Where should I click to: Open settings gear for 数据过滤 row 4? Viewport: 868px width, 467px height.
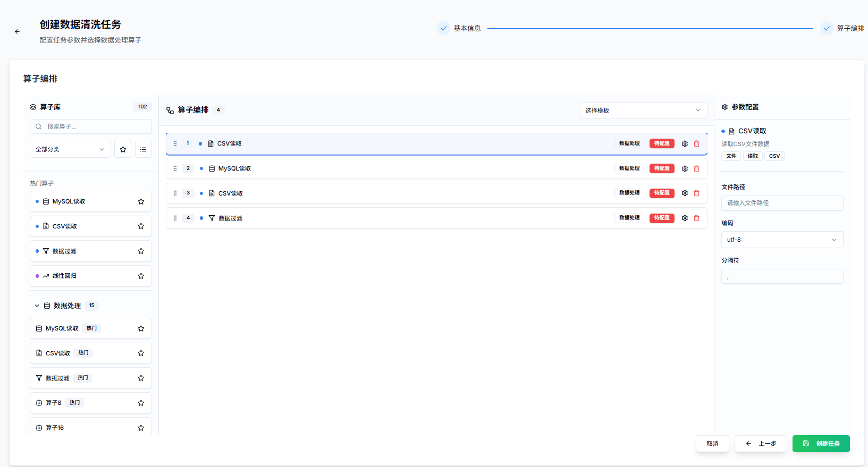pos(685,218)
